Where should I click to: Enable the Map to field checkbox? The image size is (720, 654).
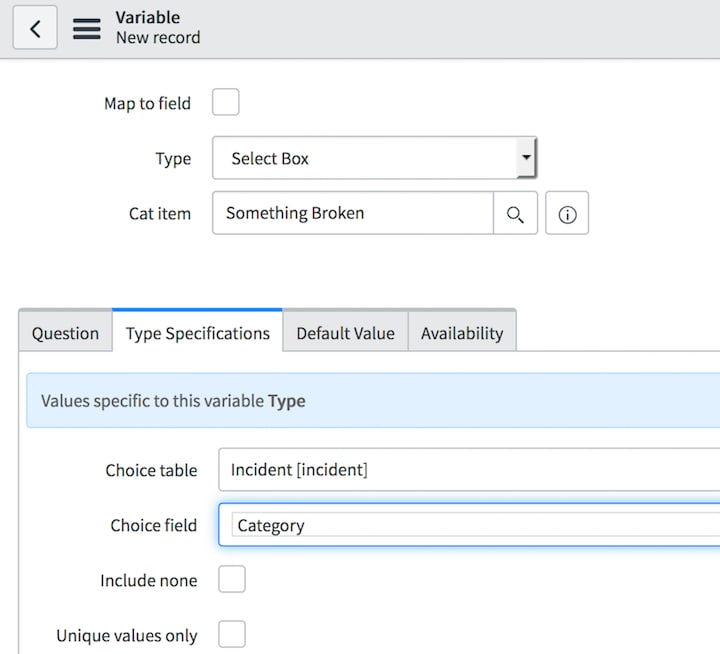226,103
